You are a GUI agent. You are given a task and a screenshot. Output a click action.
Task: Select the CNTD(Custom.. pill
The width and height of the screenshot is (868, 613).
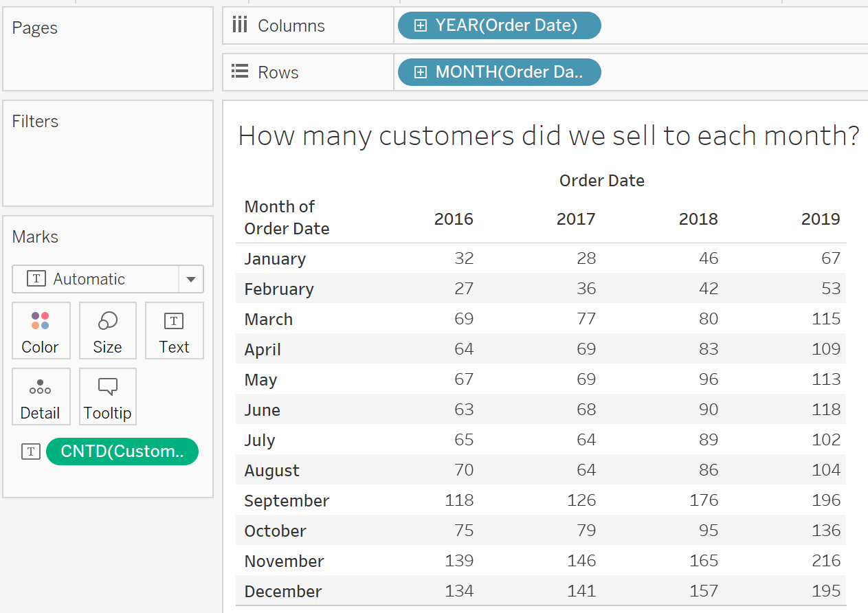[122, 452]
